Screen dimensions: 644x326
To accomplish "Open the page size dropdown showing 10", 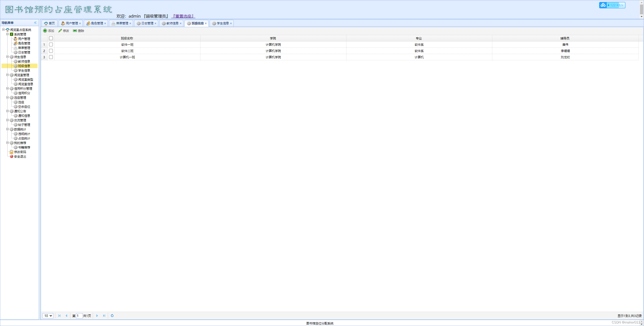I will pyautogui.click(x=48, y=316).
